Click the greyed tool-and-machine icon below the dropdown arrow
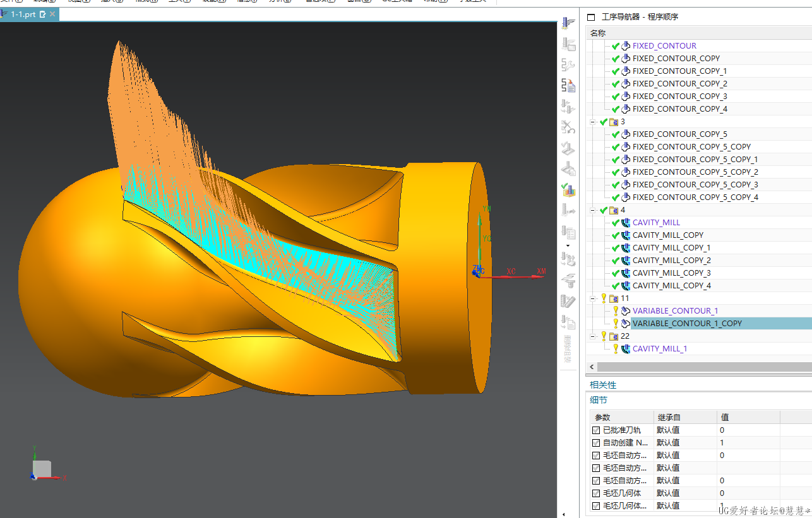812x518 pixels. (568, 259)
